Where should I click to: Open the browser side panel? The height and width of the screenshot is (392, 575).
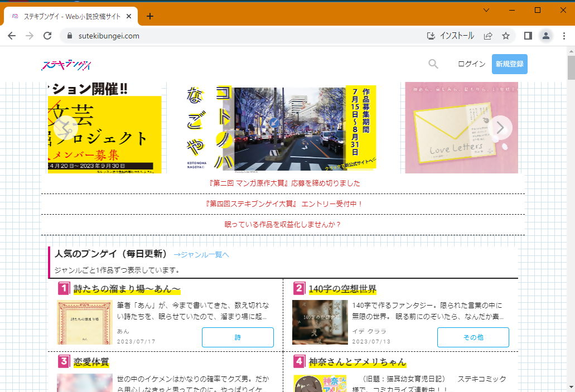click(x=528, y=36)
